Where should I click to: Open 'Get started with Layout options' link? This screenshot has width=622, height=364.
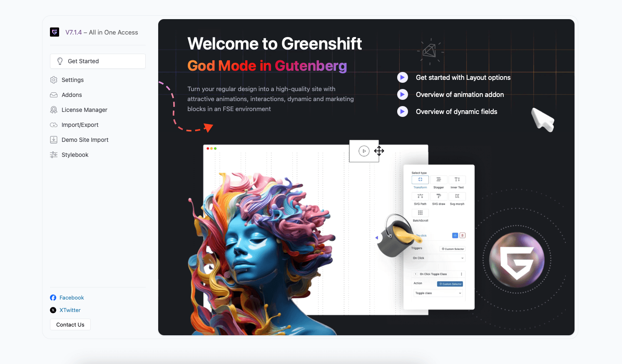tap(463, 77)
